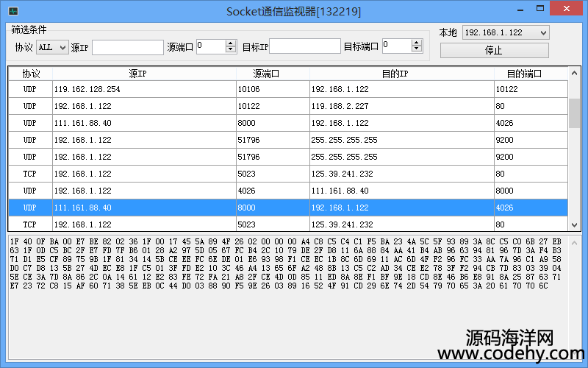Viewport: 588px width, 368px height.
Task: Decrease the 目标端口 value with the down arrow
Action: point(416,49)
